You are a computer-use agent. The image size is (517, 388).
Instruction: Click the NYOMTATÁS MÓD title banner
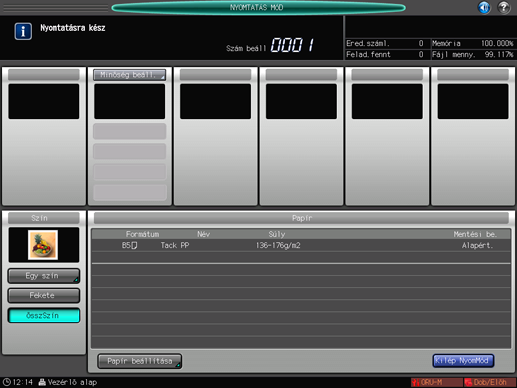pos(258,7)
